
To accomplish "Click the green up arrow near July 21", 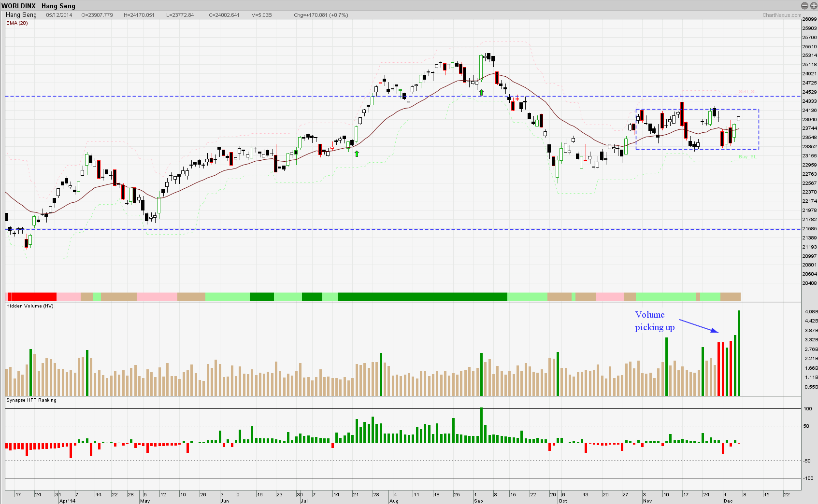I will pos(357,154).
